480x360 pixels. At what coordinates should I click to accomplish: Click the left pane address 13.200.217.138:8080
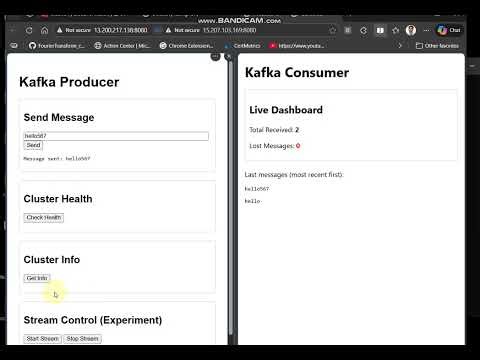121,30
